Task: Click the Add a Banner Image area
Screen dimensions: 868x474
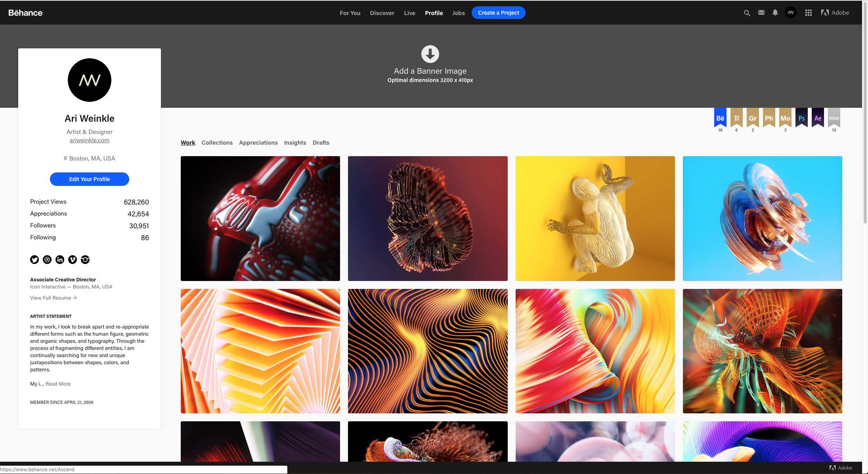Action: coord(430,66)
